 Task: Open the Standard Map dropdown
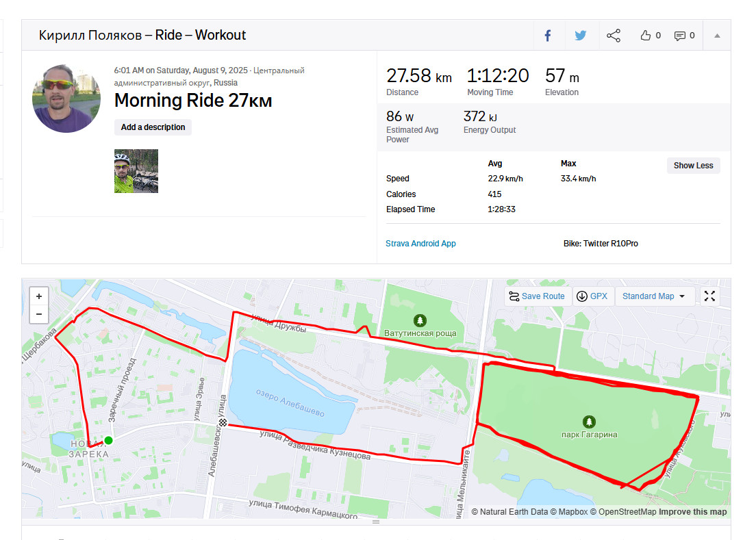tap(654, 296)
